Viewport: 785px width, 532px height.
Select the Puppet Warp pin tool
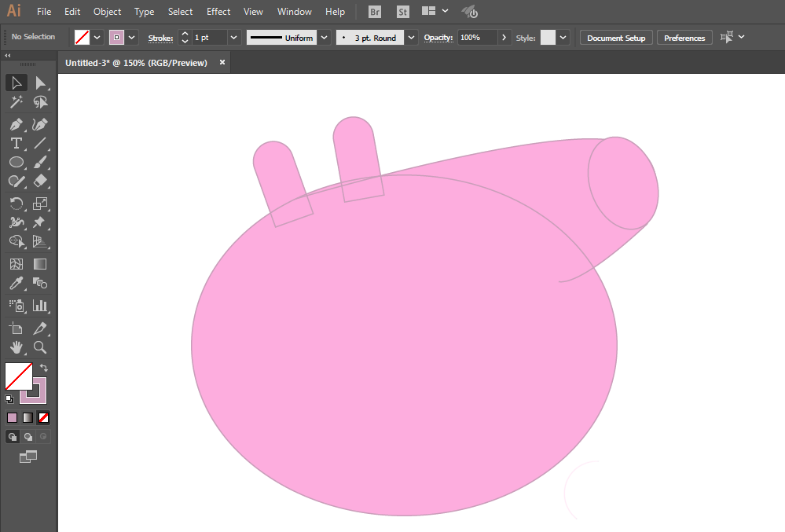(x=40, y=222)
